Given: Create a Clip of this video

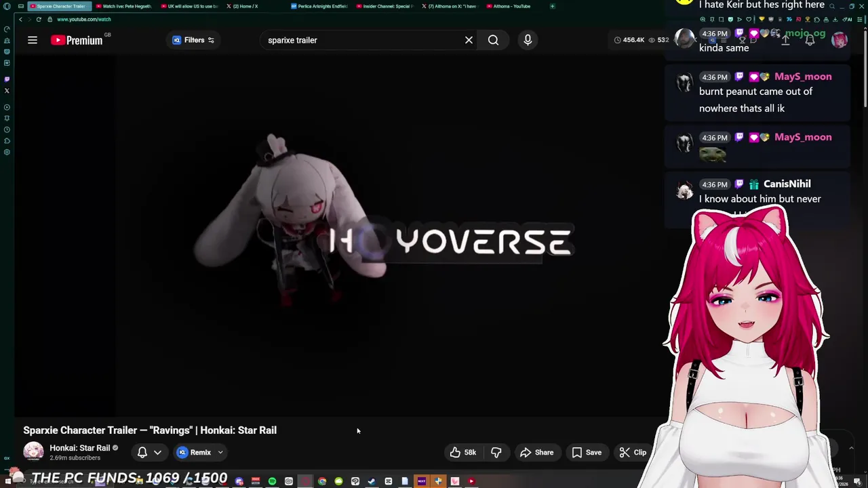Looking at the screenshot, I should [x=633, y=452].
